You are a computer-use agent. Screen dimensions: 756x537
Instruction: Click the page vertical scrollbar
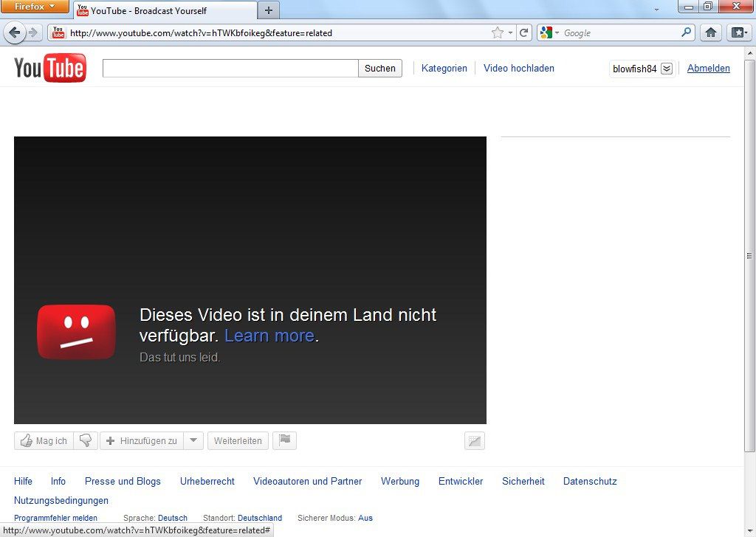(x=749, y=255)
